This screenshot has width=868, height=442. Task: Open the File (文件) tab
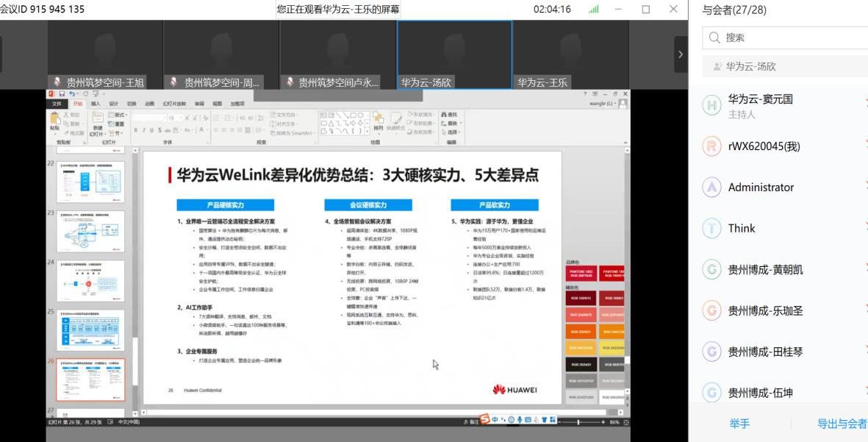coord(57,104)
